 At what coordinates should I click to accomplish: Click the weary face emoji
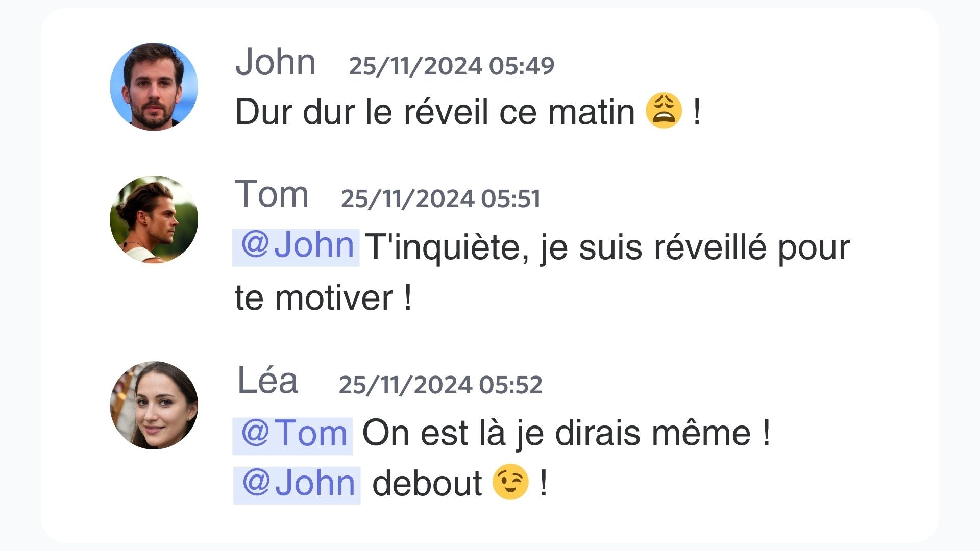click(664, 110)
